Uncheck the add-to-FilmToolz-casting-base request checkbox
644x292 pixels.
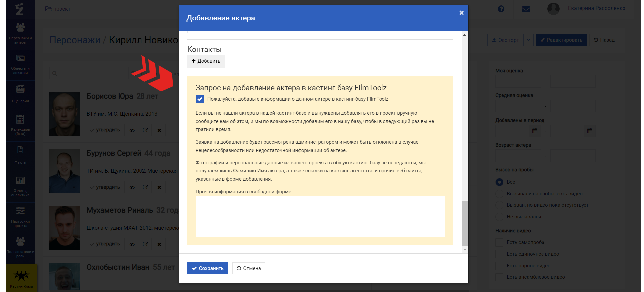coord(200,99)
